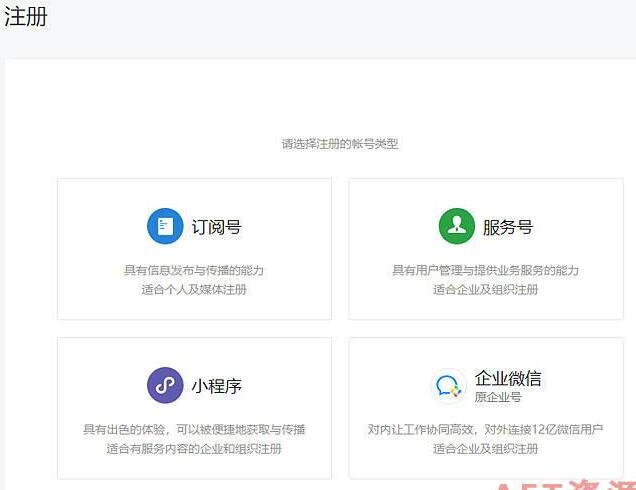
Task: Click the 企业微信 chat bubble icon
Action: point(448,386)
